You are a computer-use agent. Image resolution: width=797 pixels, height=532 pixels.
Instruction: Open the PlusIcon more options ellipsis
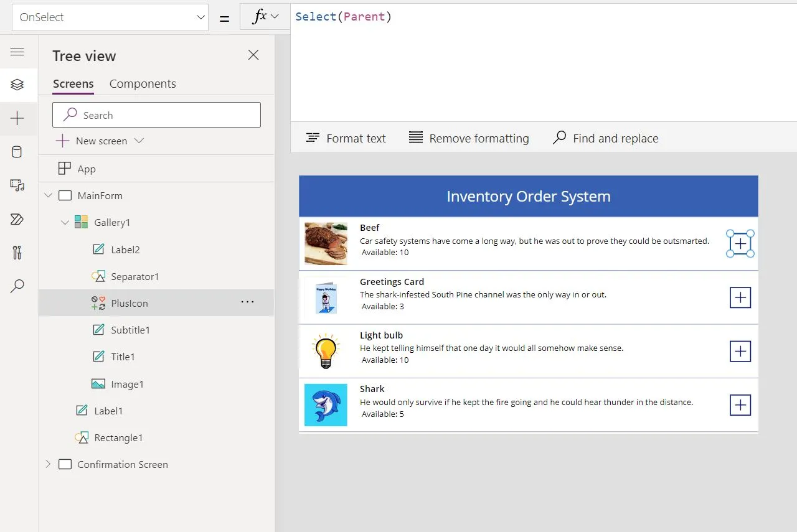[247, 302]
